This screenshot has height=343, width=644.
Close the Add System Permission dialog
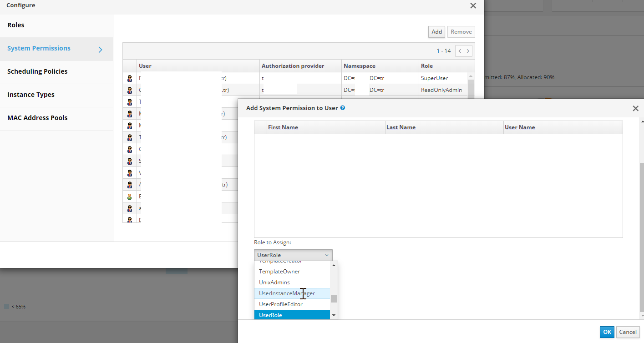point(635,108)
